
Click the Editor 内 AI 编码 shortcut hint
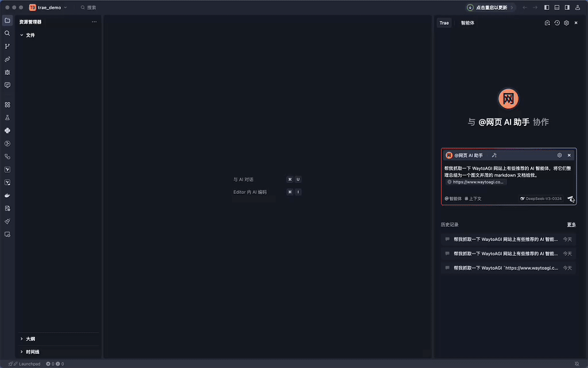tap(267, 192)
